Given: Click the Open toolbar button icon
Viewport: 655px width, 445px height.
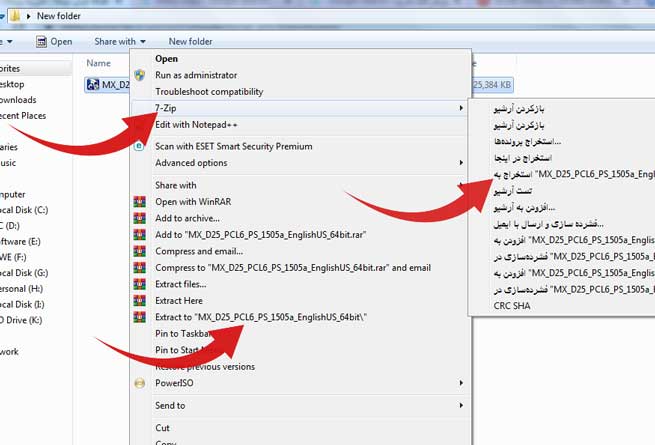Looking at the screenshot, I should coord(41,41).
